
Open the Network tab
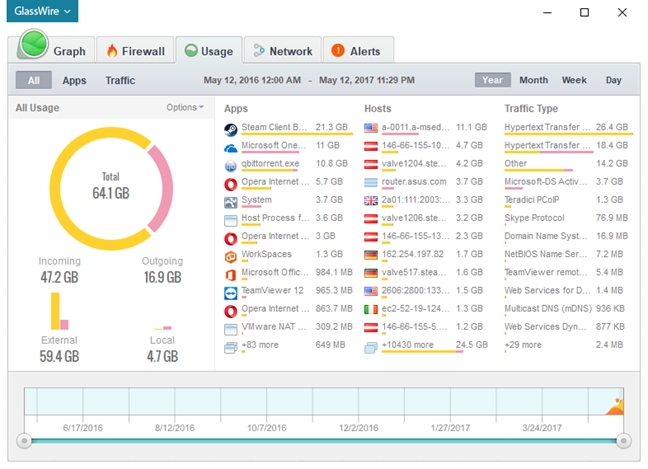click(283, 50)
